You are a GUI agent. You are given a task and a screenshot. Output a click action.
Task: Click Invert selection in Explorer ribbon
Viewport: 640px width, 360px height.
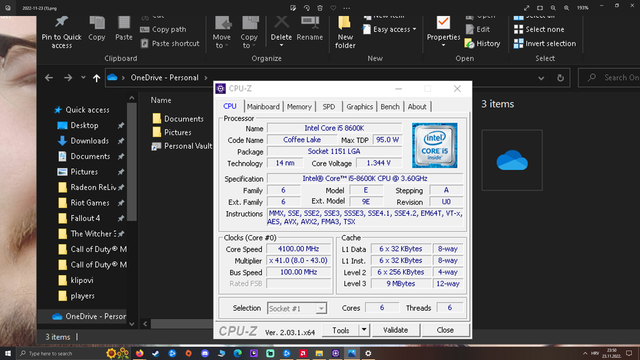click(x=545, y=43)
